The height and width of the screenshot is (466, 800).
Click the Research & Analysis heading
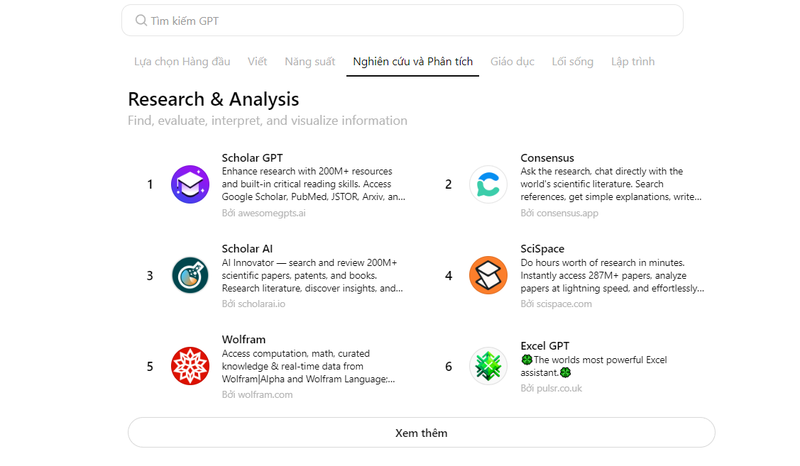(x=213, y=99)
